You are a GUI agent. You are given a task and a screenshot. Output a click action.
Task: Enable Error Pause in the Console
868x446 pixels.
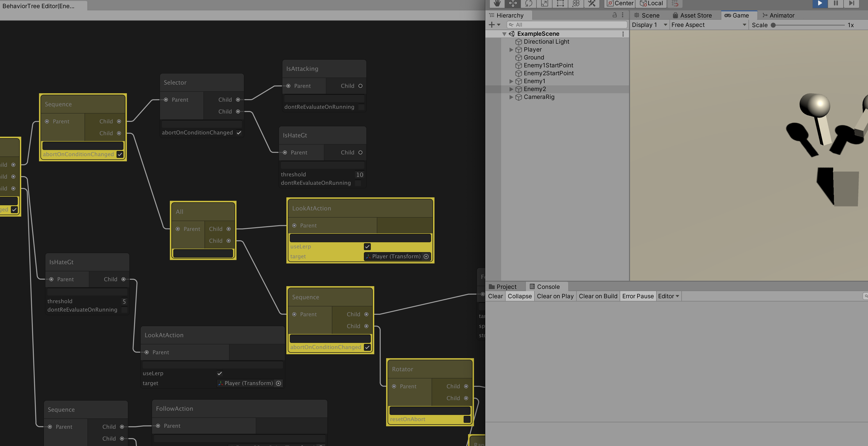pos(638,296)
